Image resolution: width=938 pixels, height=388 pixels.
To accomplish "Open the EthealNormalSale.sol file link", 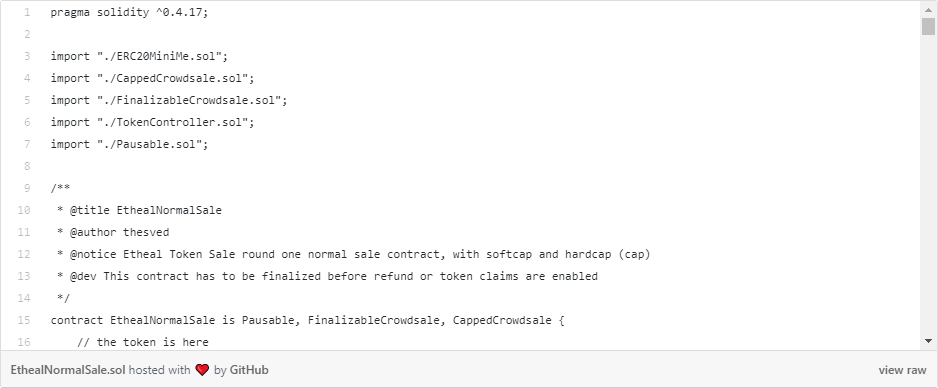I will pyautogui.click(x=68, y=370).
